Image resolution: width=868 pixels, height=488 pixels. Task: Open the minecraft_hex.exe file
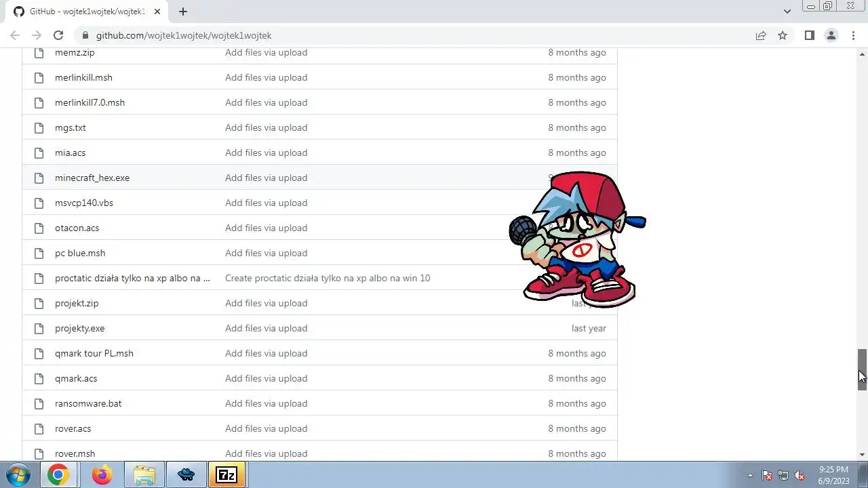click(x=92, y=178)
